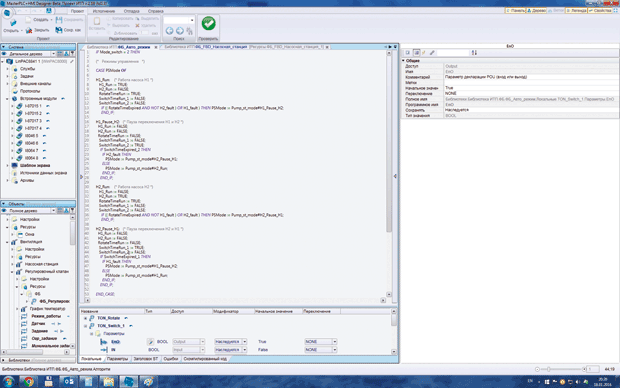Click the search previous arrow icon

(x=169, y=30)
